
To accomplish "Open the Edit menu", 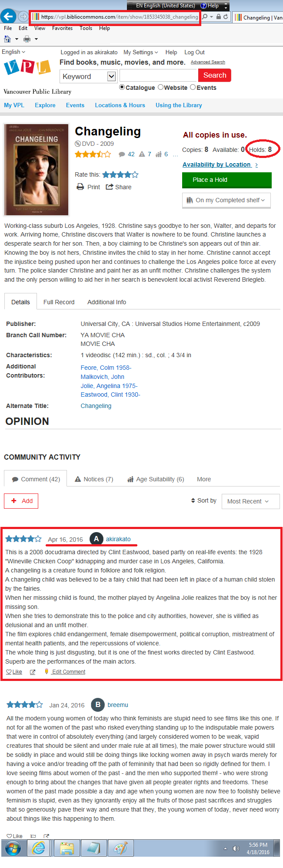I will coord(23,28).
